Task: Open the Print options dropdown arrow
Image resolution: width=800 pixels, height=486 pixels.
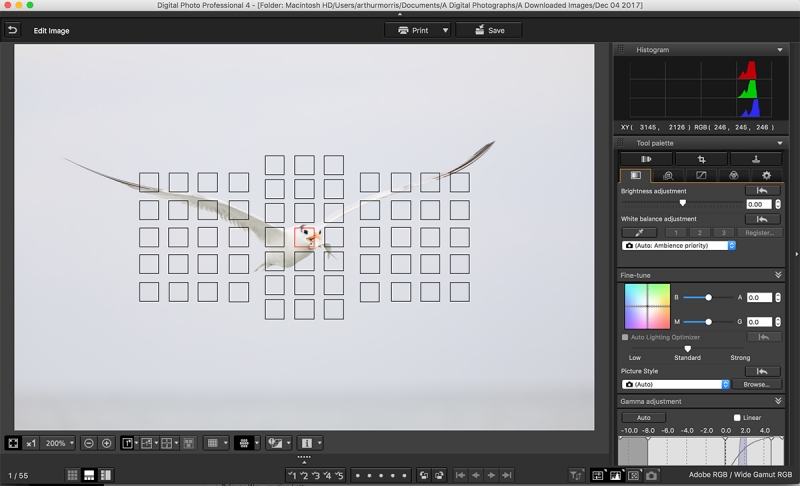Action: point(445,30)
